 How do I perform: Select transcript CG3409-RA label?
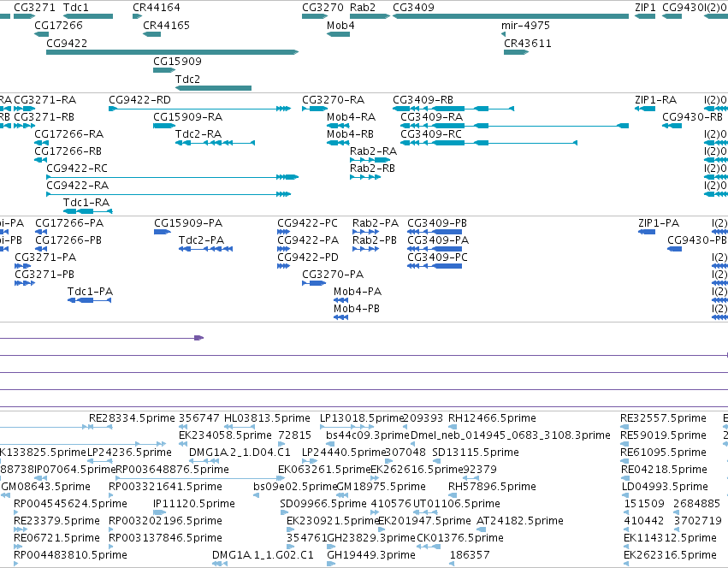(432, 116)
